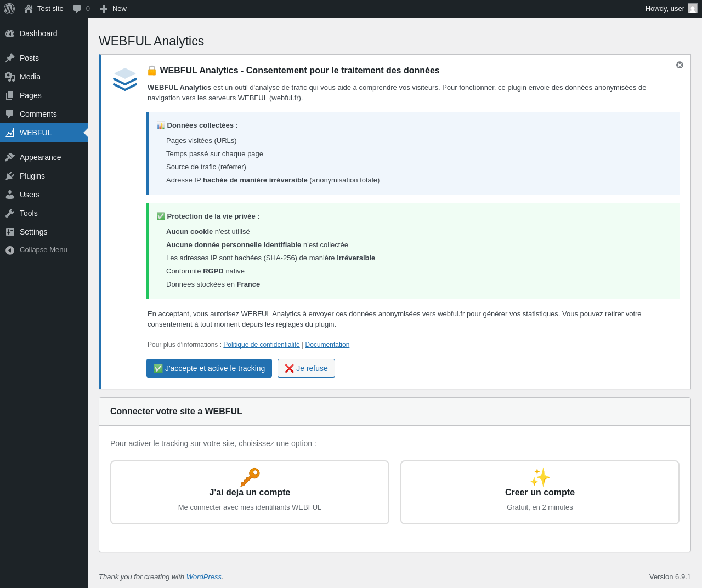Click the Données collectées heading
702x588 pixels.
[197, 125]
